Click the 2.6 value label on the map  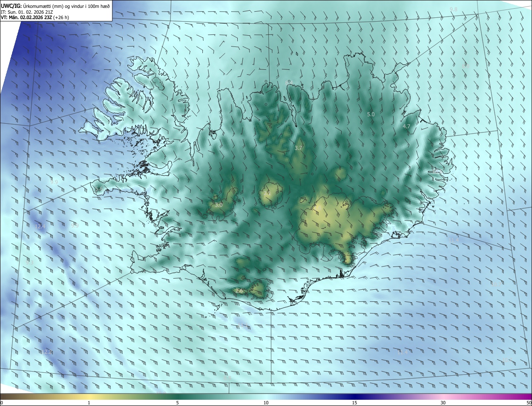(x=239, y=291)
